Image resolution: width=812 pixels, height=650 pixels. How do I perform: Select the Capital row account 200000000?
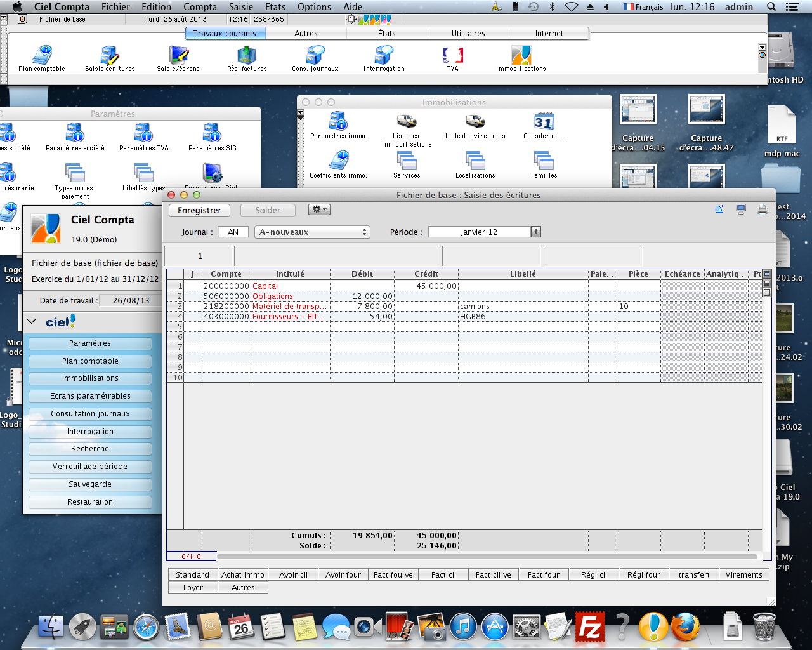coord(226,286)
